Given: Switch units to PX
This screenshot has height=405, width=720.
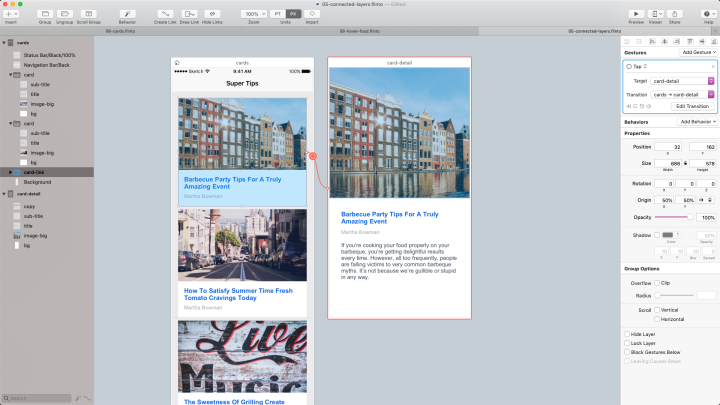Looking at the screenshot, I should (x=293, y=14).
